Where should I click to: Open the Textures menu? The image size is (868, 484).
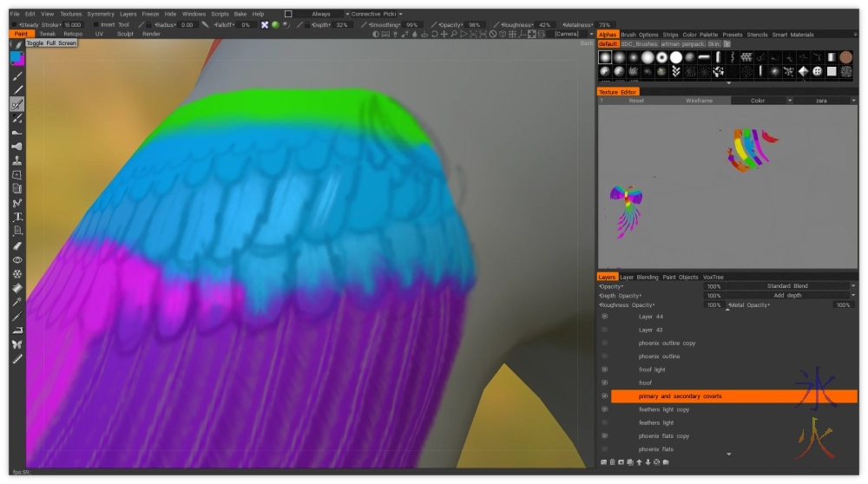[x=70, y=14]
